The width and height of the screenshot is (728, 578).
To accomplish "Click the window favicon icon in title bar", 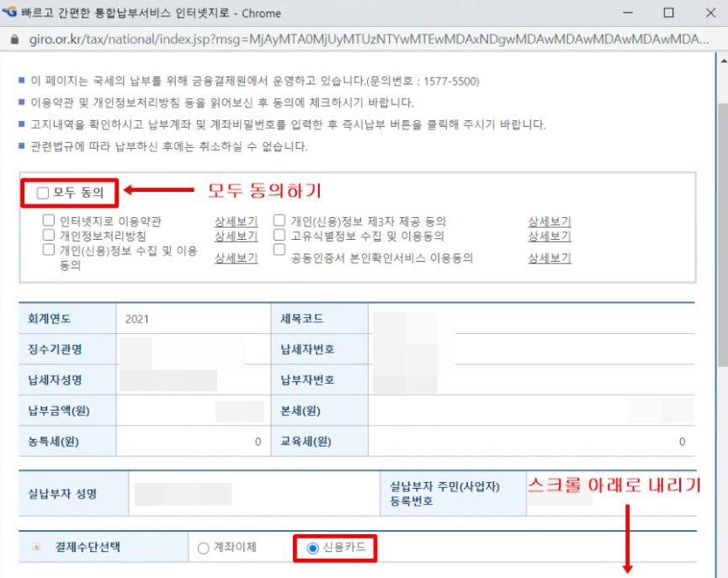I will point(9,12).
